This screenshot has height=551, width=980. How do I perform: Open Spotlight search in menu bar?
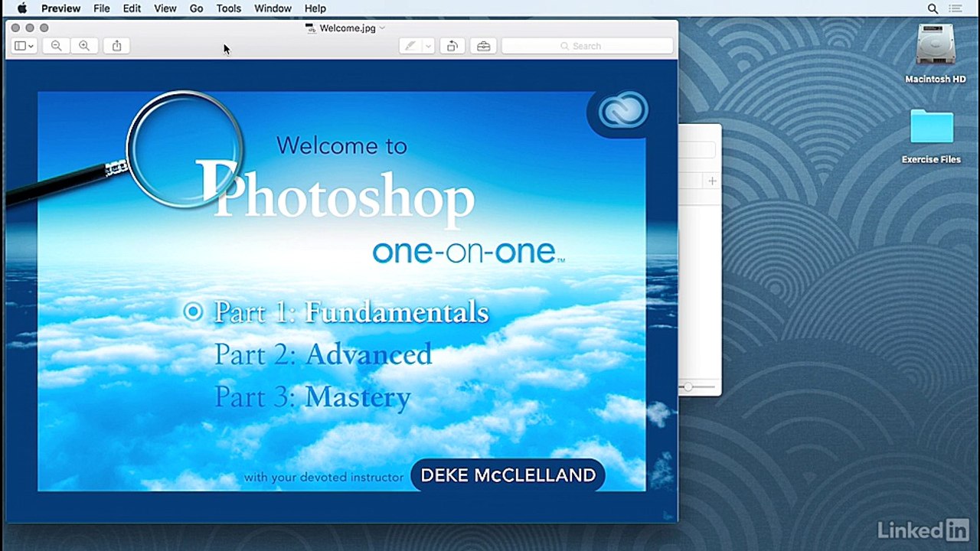point(933,8)
